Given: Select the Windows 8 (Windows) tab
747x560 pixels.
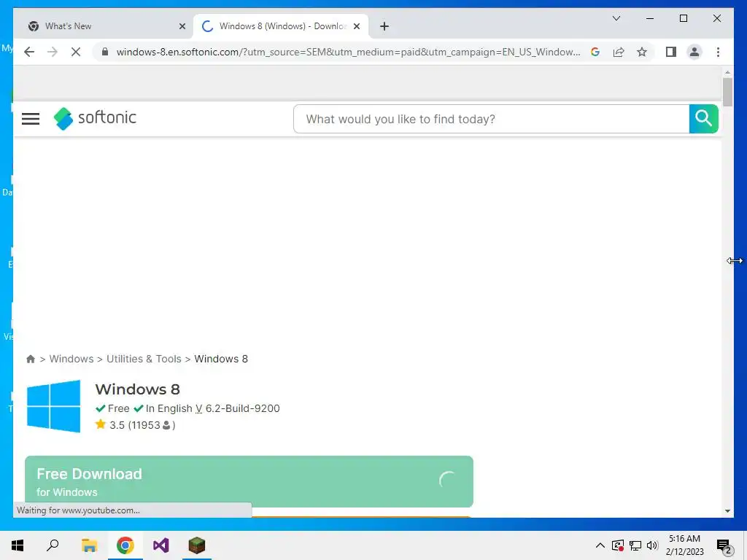Looking at the screenshot, I should tap(281, 26).
